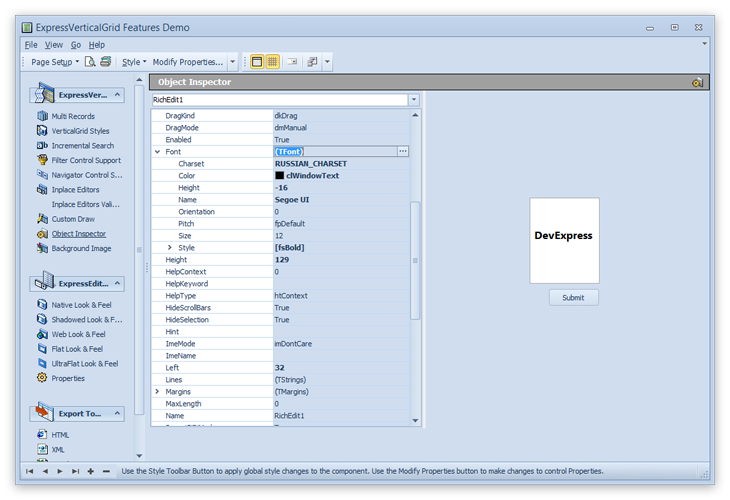Click the HTML export icon
This screenshot has height=500, width=730.
pos(42,434)
